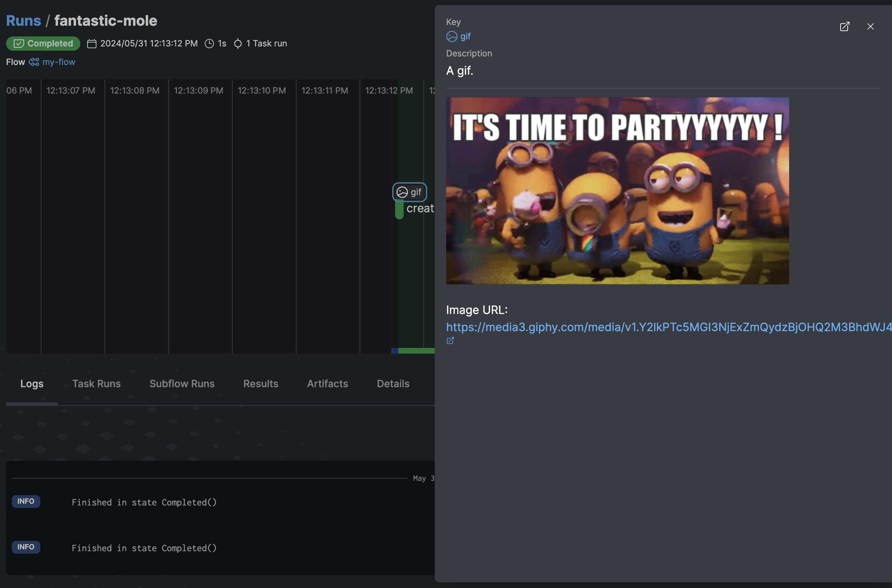View the Artifacts tab
Image resolution: width=892 pixels, height=588 pixels.
point(327,384)
